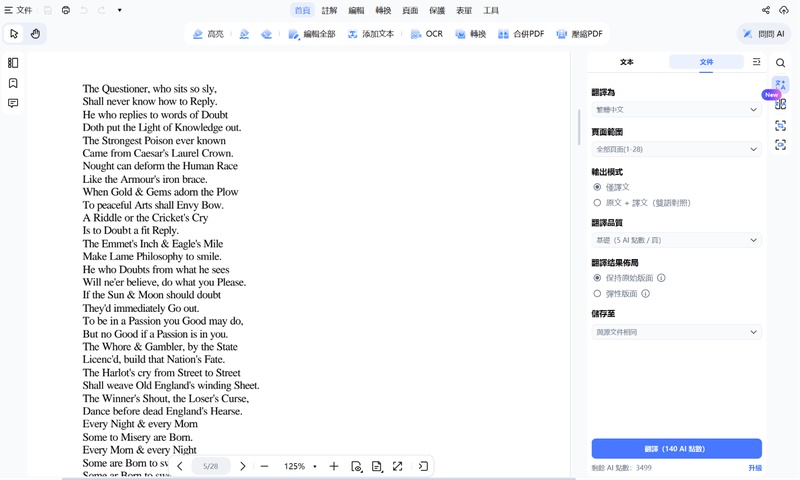The height and width of the screenshot is (480, 800).
Task: Click info icon beside 彈性版面
Action: pyautogui.click(x=645, y=294)
